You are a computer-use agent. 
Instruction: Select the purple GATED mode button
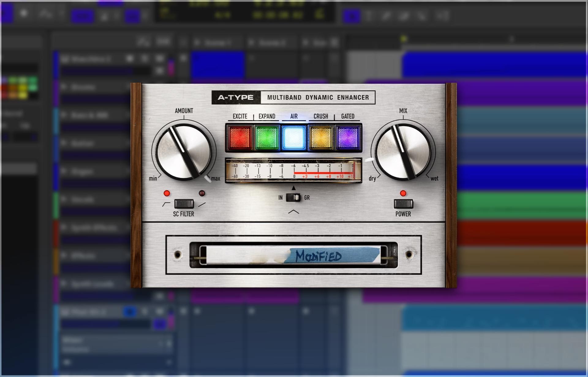point(348,138)
